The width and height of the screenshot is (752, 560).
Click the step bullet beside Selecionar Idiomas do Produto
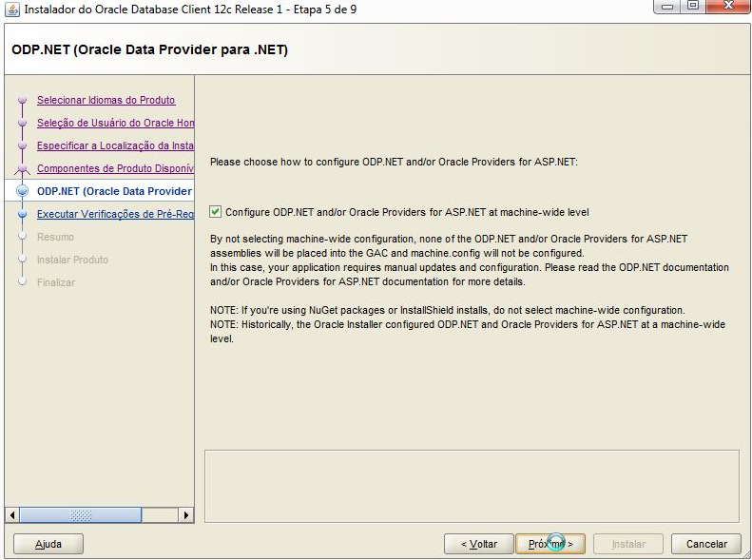click(22, 100)
